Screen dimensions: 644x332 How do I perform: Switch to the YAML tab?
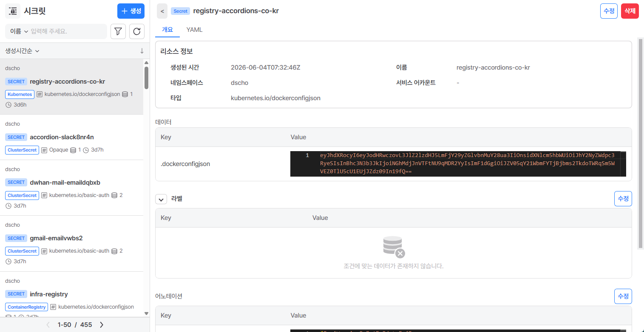(194, 30)
